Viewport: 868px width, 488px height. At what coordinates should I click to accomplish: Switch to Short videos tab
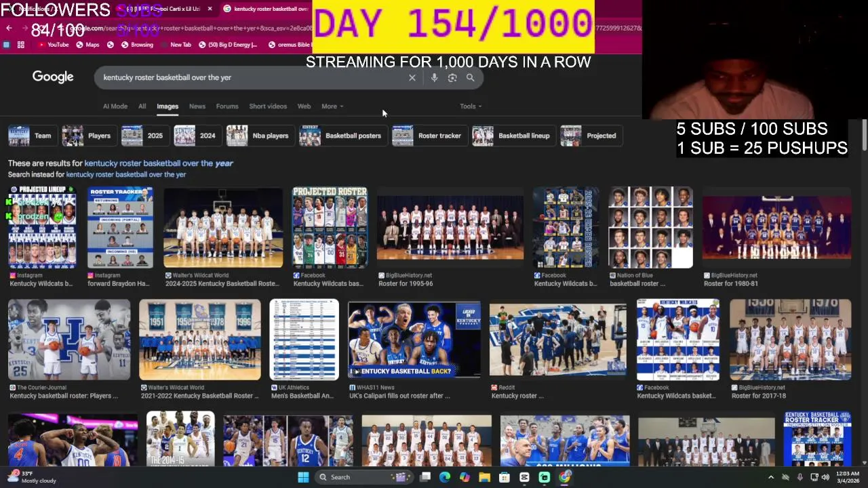pyautogui.click(x=268, y=106)
